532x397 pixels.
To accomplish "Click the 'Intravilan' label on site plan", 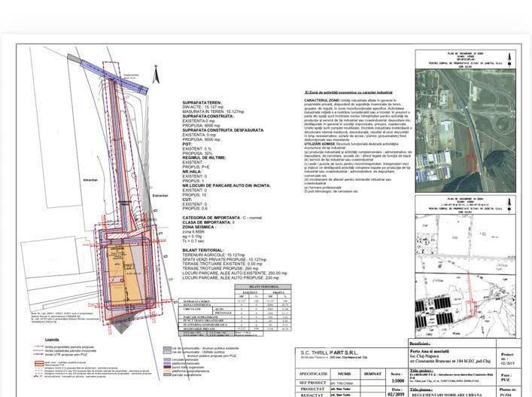I will click(90, 180).
